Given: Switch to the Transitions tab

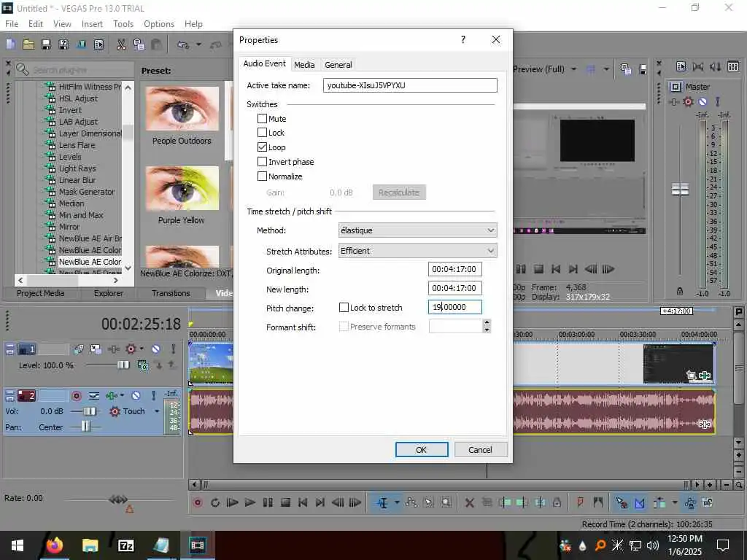Looking at the screenshot, I should click(x=171, y=293).
